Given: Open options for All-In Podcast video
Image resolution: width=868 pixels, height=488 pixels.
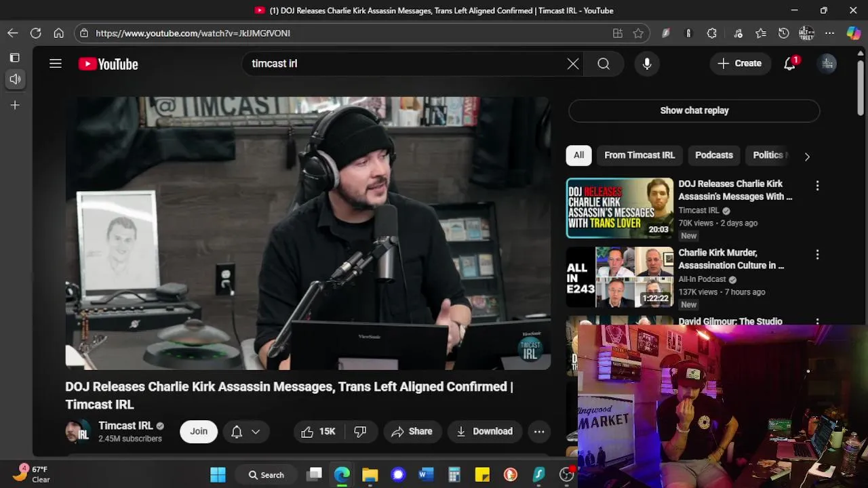Looking at the screenshot, I should [817, 255].
